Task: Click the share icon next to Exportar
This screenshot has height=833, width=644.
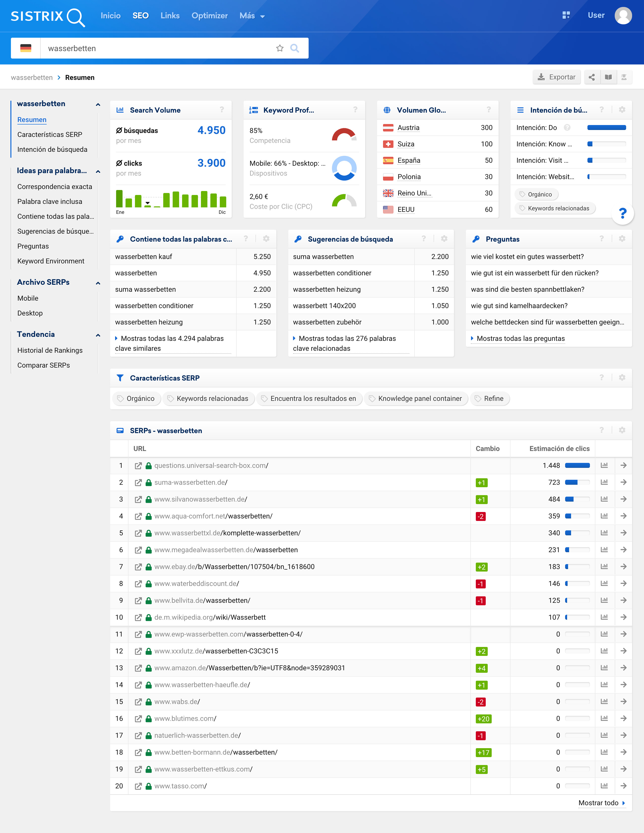Action: tap(591, 77)
